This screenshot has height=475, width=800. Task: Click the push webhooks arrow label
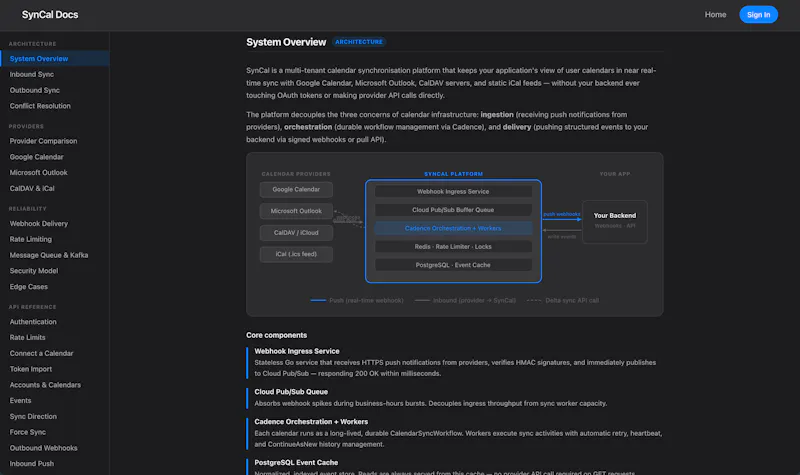562,214
